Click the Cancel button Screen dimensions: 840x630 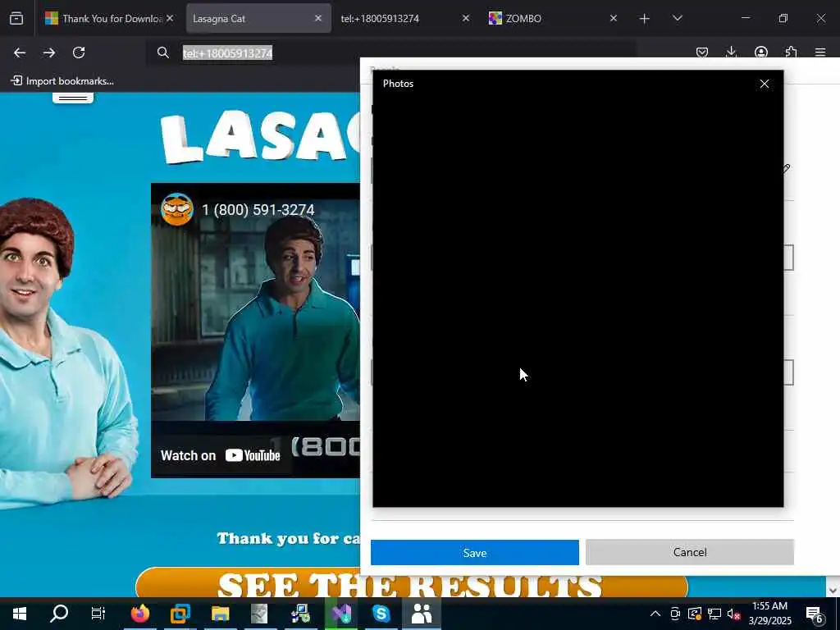689,552
